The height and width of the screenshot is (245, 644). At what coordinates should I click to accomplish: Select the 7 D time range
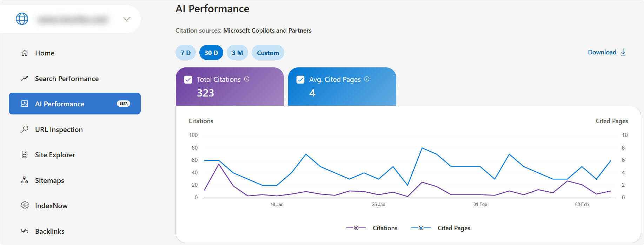186,53
